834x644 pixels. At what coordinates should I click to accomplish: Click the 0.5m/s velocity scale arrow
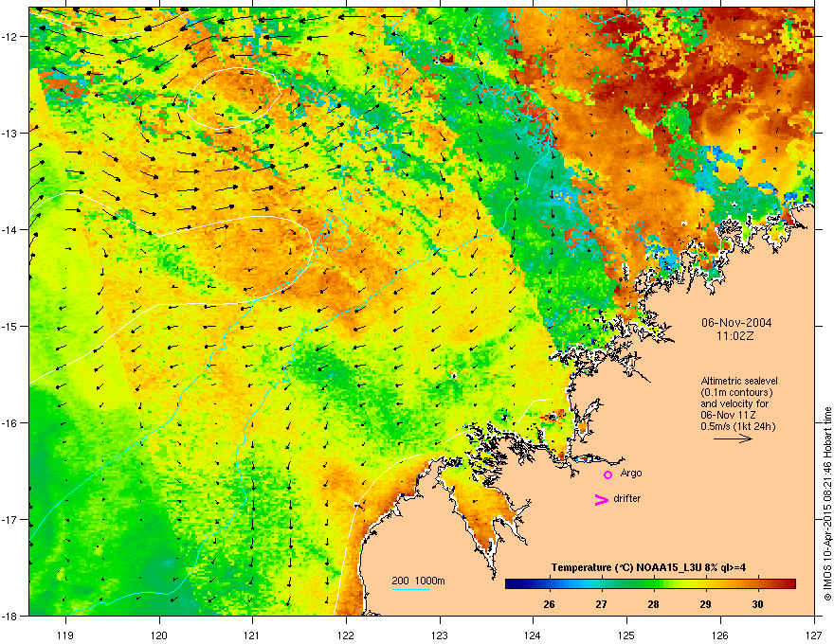point(733,438)
